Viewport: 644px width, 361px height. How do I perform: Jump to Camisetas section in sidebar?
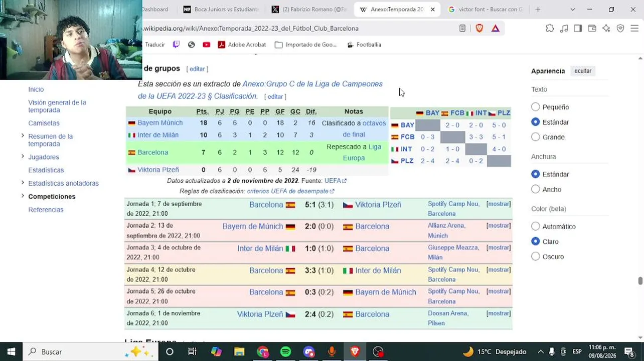point(44,123)
